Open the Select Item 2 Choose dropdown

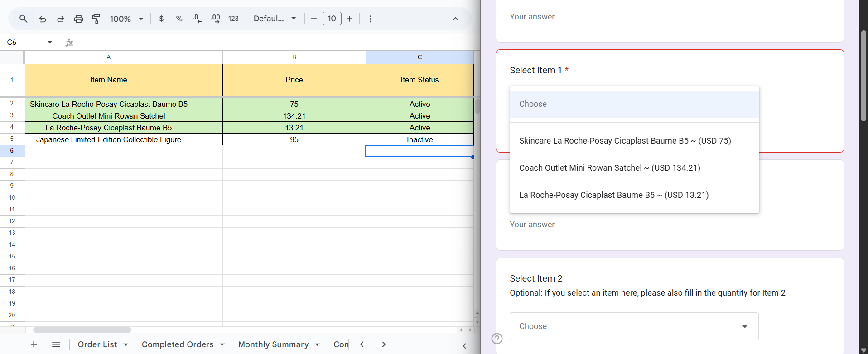click(634, 326)
